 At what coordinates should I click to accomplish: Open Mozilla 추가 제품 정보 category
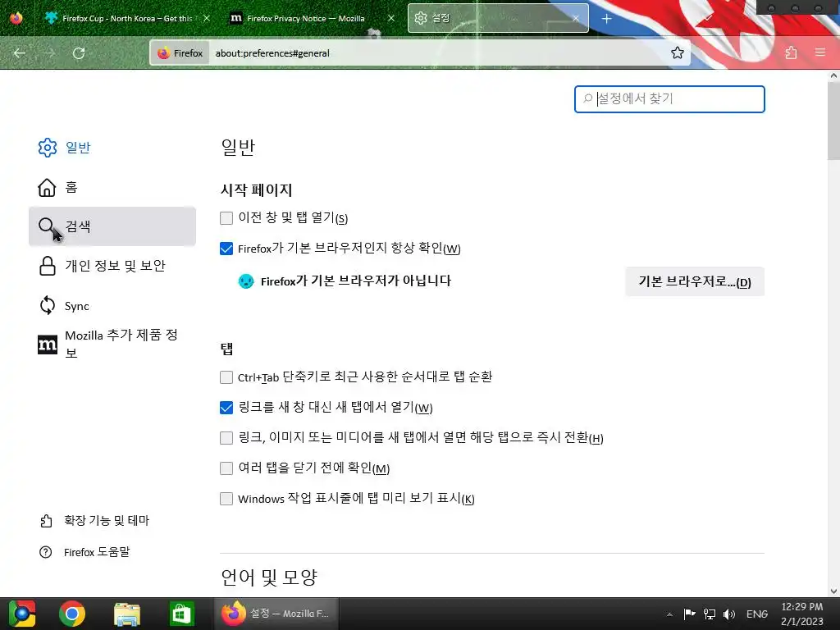tap(112, 344)
